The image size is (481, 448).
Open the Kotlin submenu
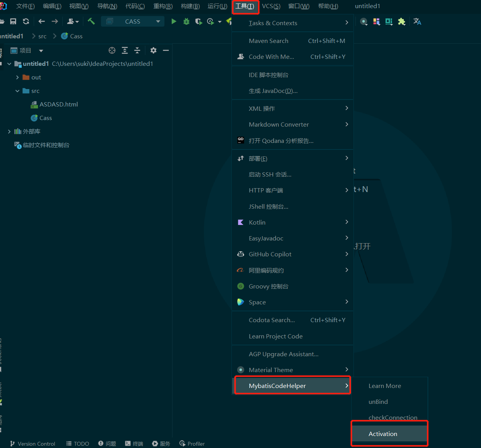(293, 222)
